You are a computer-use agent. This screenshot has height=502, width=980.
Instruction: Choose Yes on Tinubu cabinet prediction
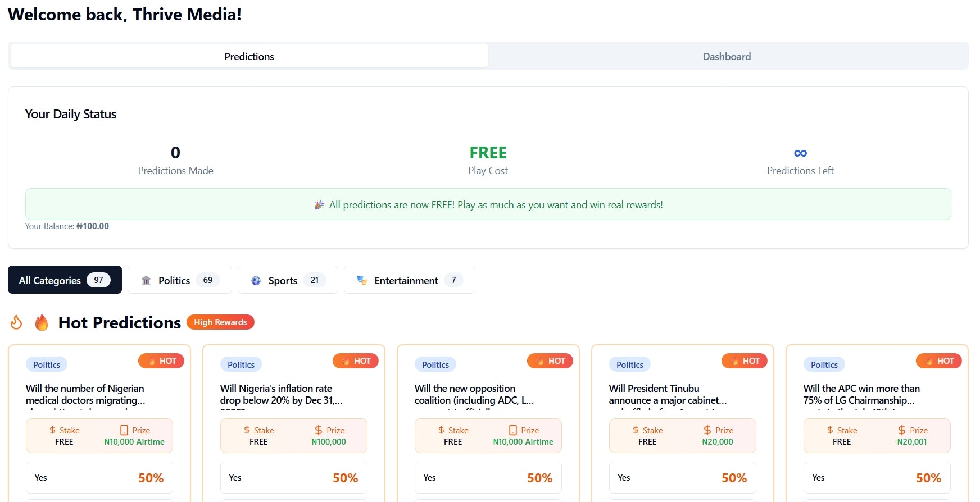pyautogui.click(x=683, y=477)
